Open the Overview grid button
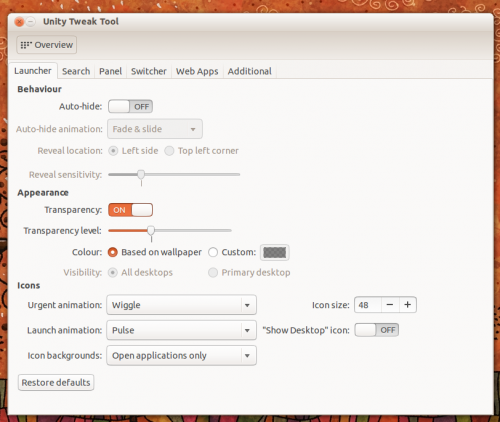The width and height of the screenshot is (500, 422). pyautogui.click(x=47, y=45)
